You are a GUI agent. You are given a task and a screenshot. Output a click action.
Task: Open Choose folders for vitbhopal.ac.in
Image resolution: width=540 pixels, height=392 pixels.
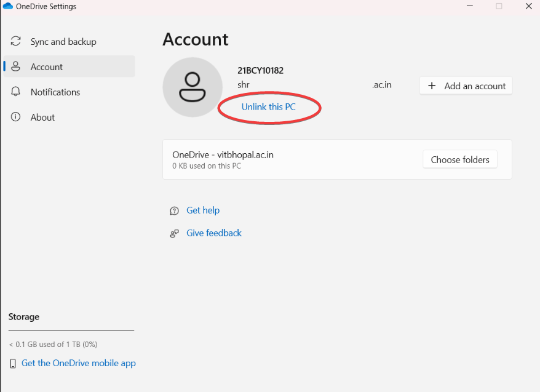coord(459,159)
